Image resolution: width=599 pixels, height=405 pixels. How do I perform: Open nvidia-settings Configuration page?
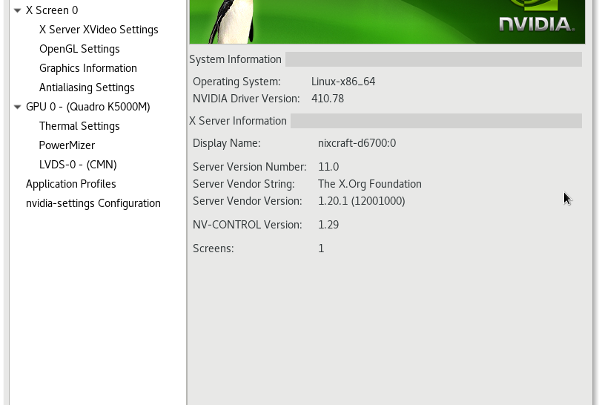(93, 203)
